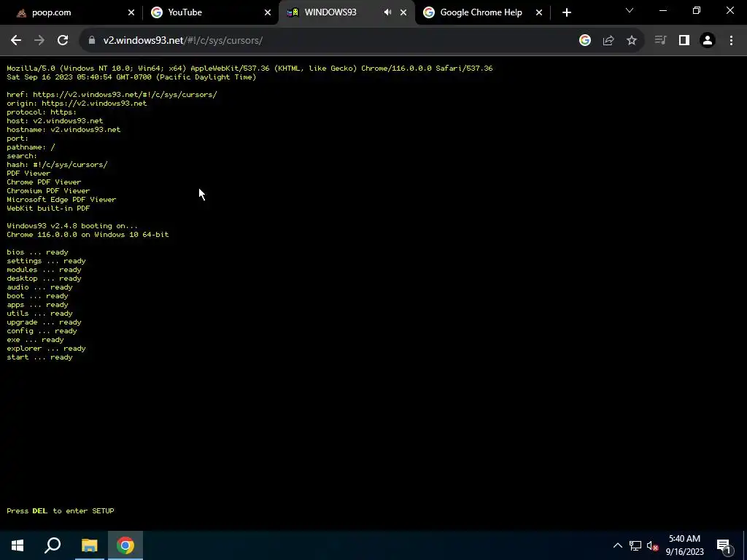Restore down the Chrome window
The width and height of the screenshot is (747, 560).
coord(697,10)
